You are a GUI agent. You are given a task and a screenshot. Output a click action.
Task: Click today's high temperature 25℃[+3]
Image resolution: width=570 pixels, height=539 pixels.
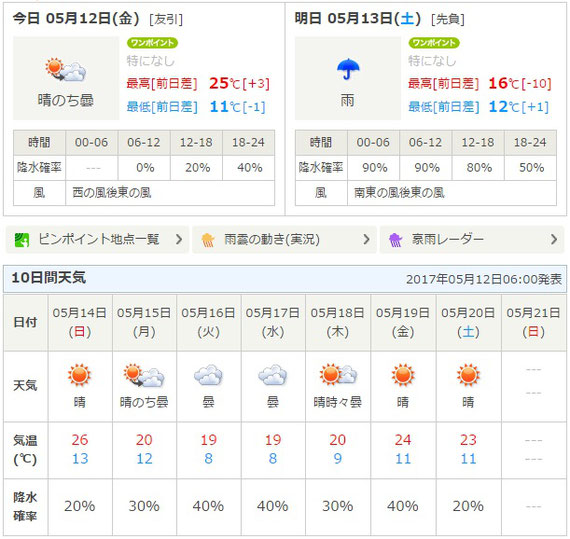[240, 84]
